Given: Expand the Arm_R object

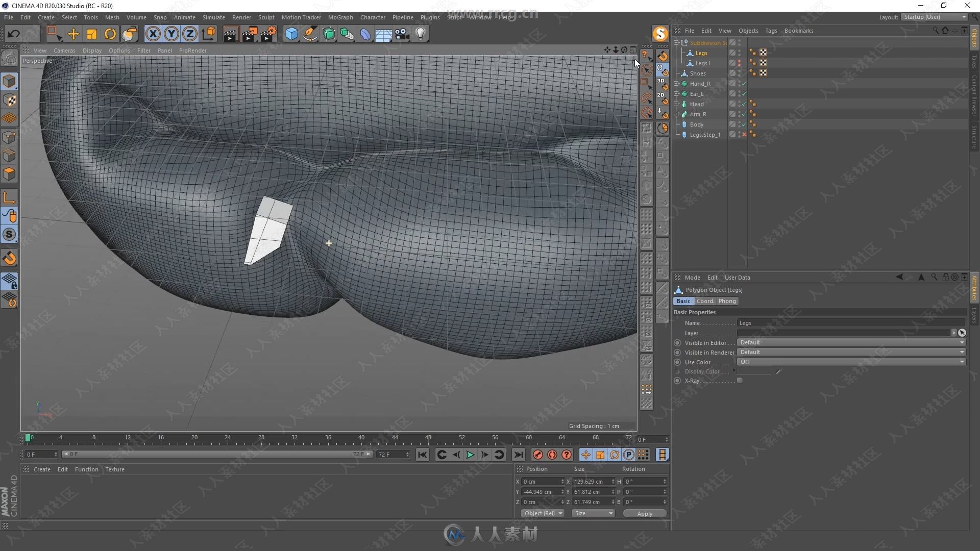Looking at the screenshot, I should (676, 114).
